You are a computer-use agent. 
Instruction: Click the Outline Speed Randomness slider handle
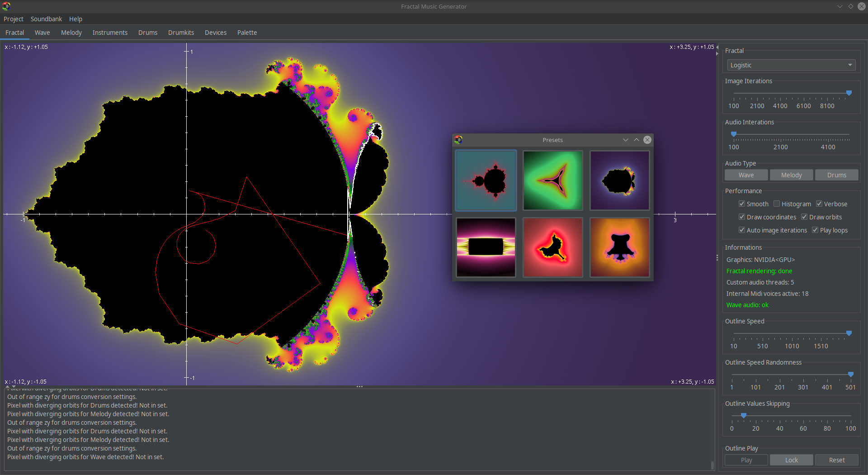coord(851,374)
